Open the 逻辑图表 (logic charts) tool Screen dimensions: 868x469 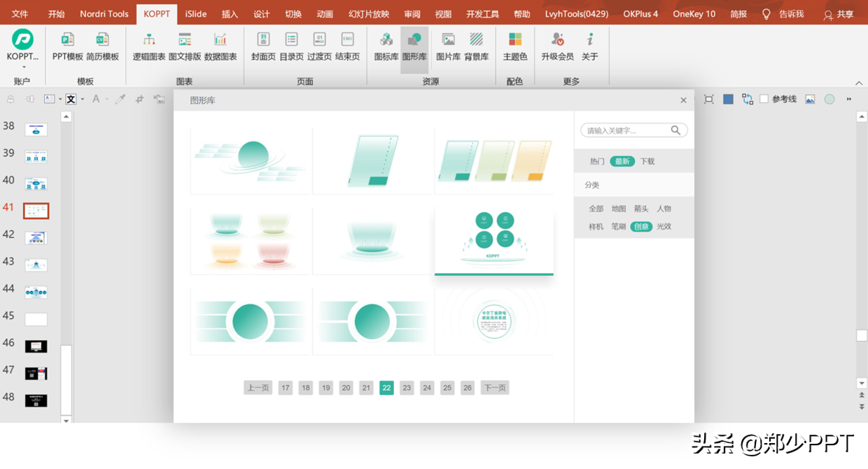click(149, 49)
